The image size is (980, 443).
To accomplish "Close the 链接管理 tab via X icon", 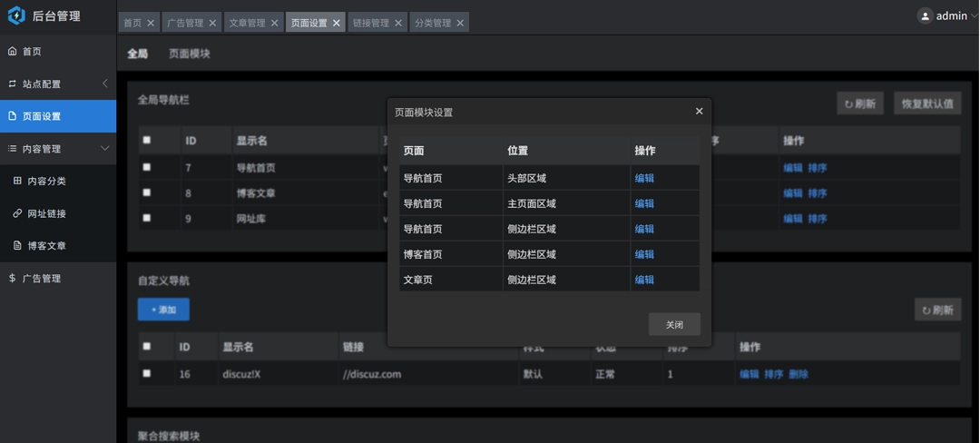I will [398, 24].
